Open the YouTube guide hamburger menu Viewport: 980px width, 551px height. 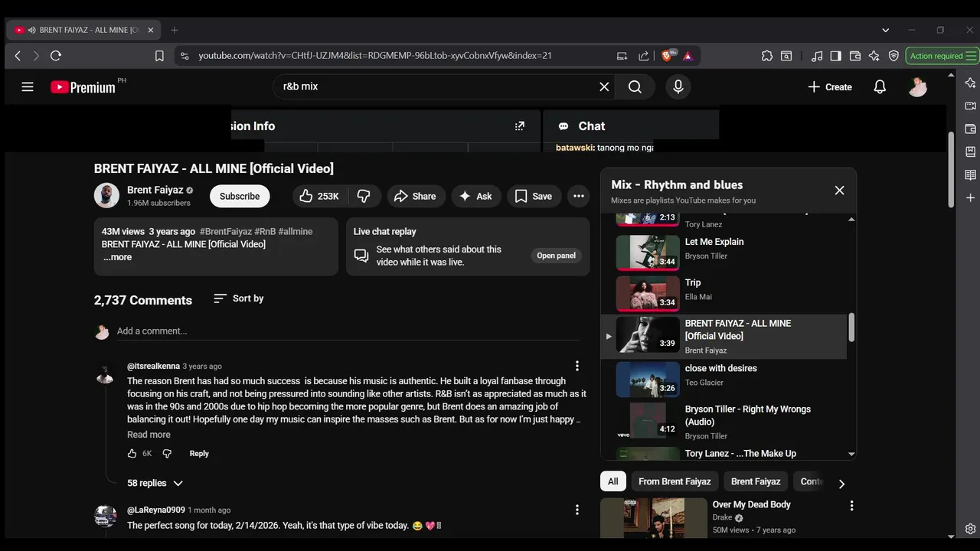(x=28, y=87)
